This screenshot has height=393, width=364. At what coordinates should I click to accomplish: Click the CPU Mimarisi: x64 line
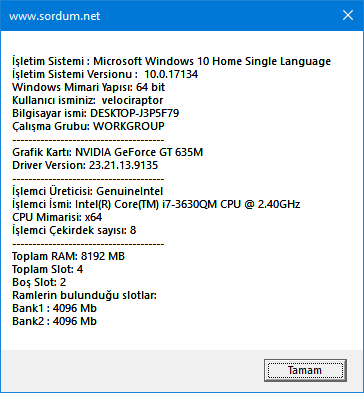(57, 217)
